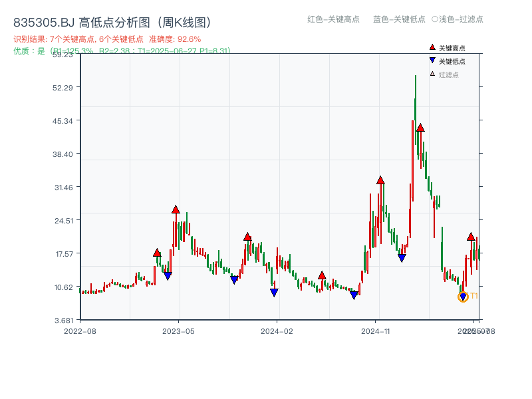532x399 pixels.
Task: Click the blue 关键低点 triangle icon in legend
Action: click(x=431, y=60)
